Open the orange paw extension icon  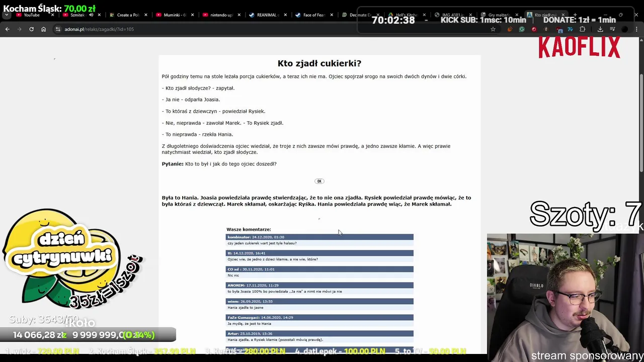click(x=510, y=29)
